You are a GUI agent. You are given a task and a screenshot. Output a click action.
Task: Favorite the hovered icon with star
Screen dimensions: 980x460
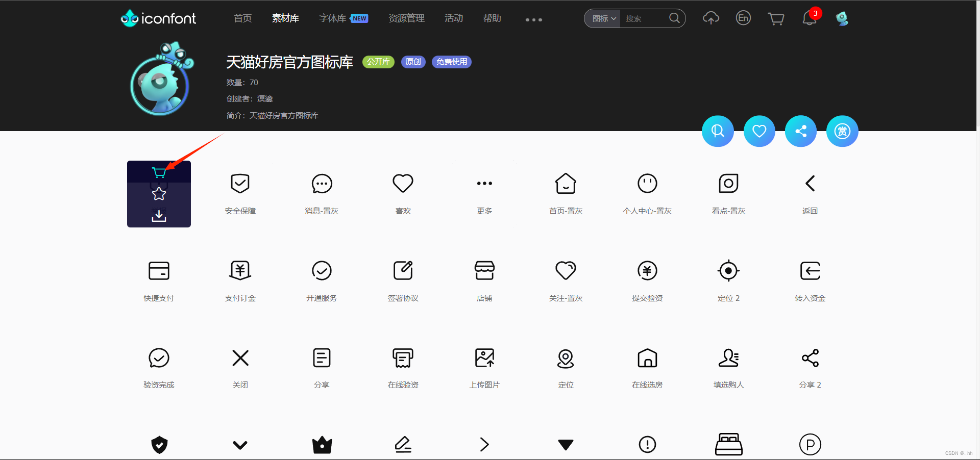pyautogui.click(x=159, y=194)
